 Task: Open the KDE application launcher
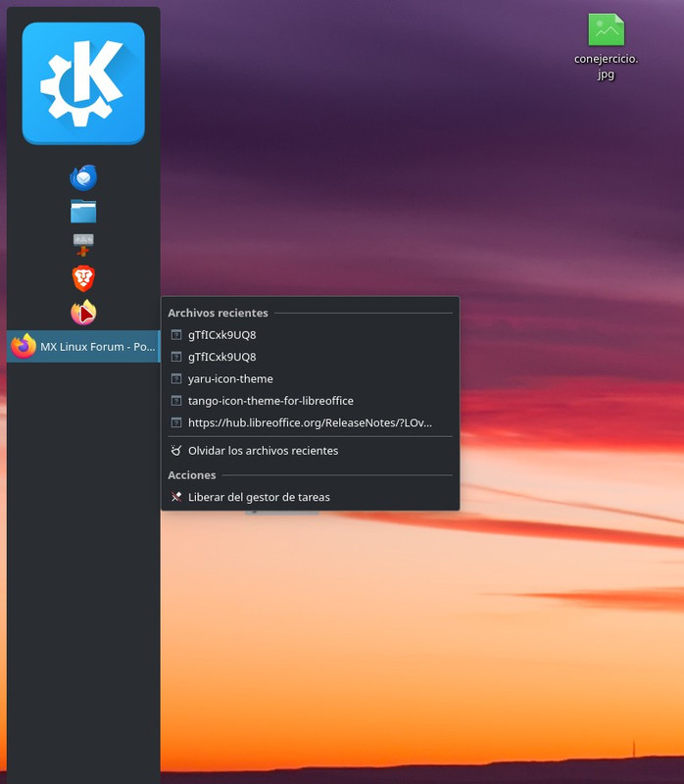pos(83,83)
